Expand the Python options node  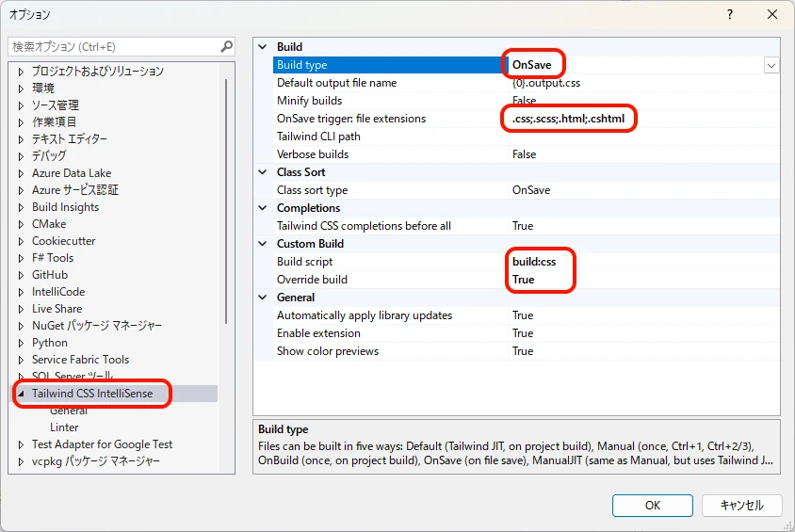[21, 343]
